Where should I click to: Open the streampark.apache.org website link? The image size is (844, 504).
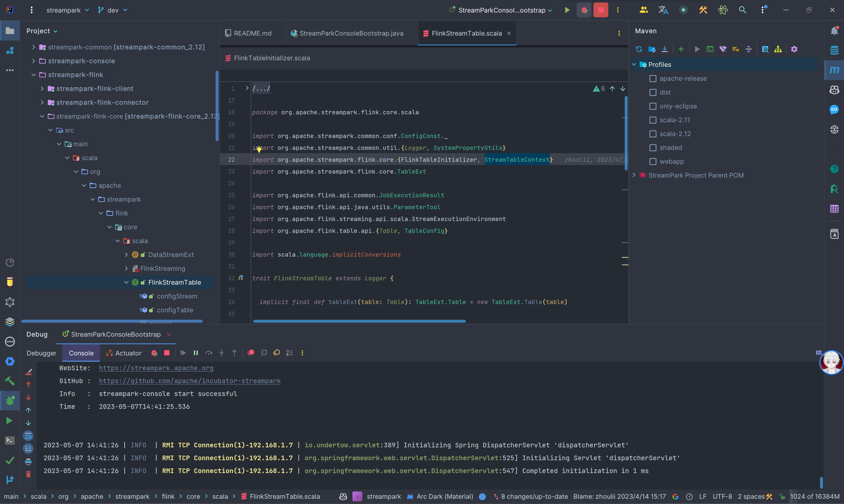click(156, 368)
